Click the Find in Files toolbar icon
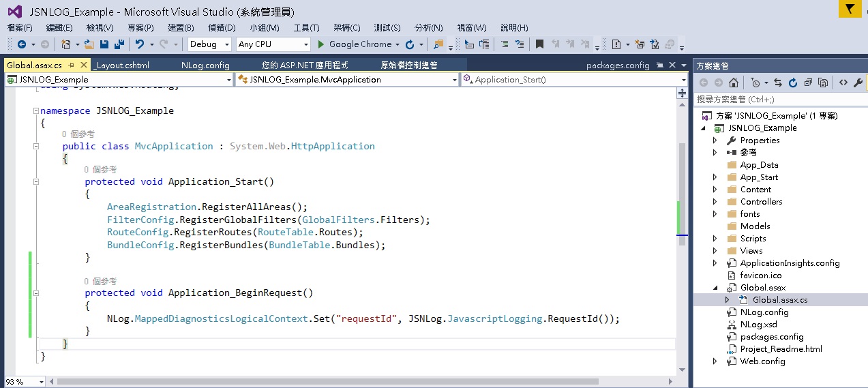The height and width of the screenshot is (388, 868). pos(438,44)
